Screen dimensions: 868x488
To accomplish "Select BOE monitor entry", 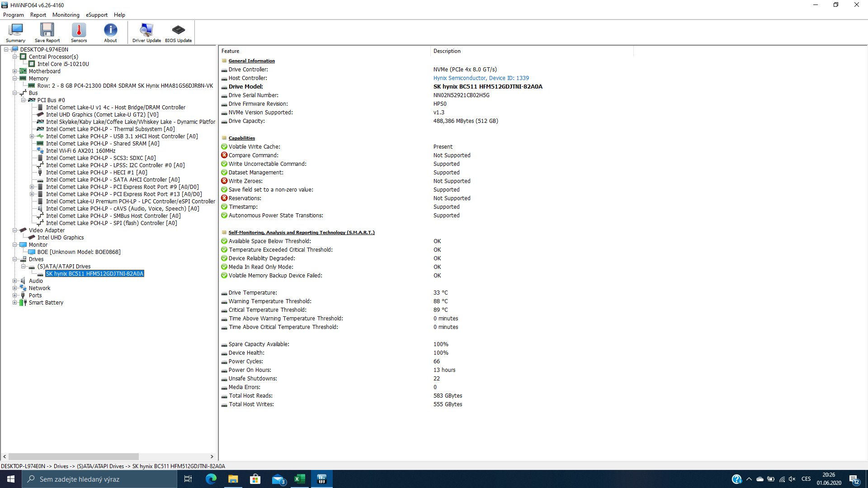I will coord(79,252).
